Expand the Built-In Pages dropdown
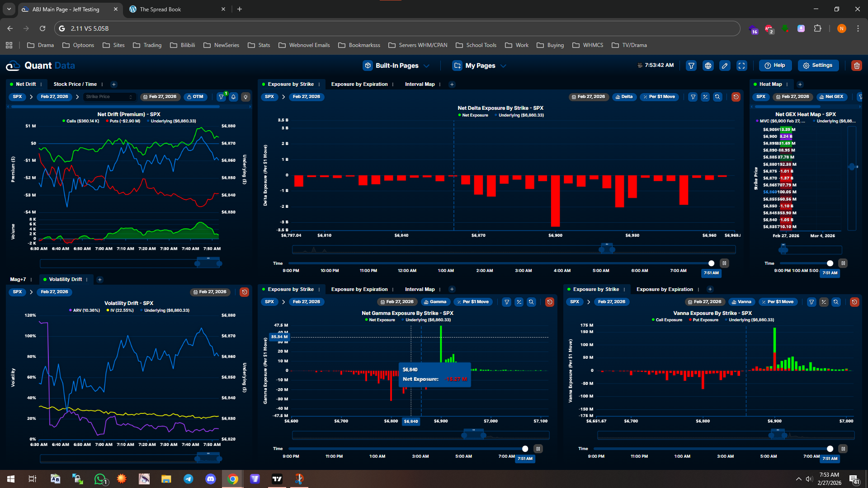This screenshot has width=868, height=488. pos(396,66)
